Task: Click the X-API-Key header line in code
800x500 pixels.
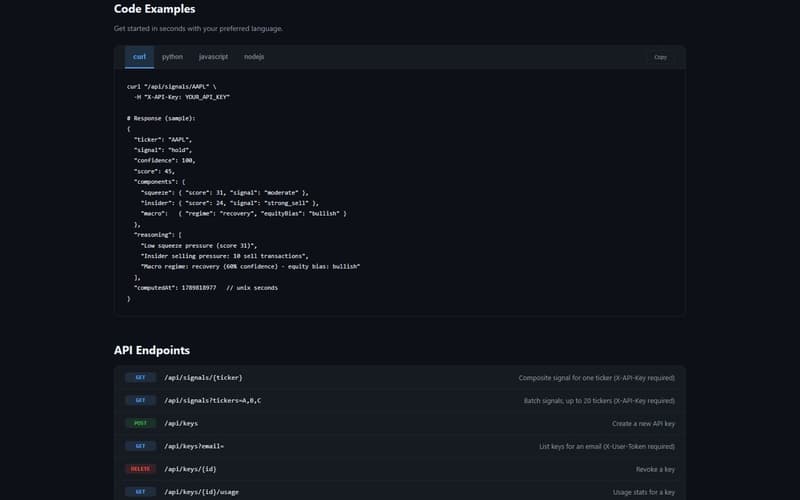Action: pyautogui.click(x=182, y=97)
